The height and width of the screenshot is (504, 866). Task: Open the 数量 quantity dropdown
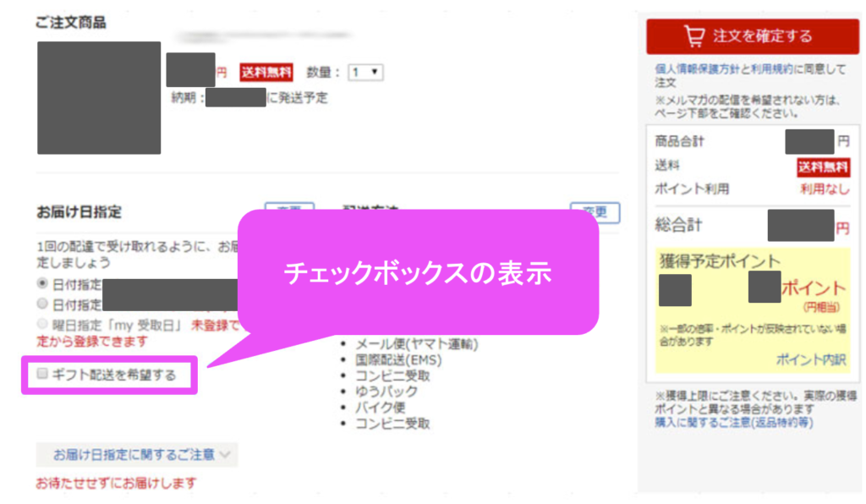coord(365,73)
